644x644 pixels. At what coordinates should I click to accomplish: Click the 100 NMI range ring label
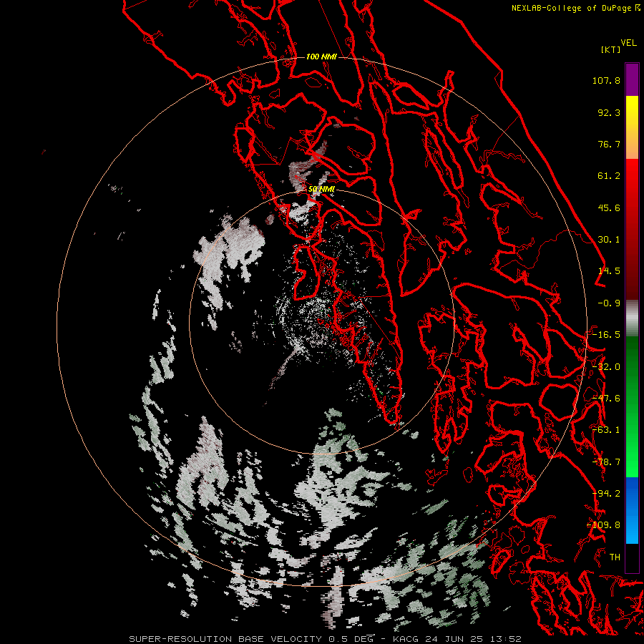pyautogui.click(x=321, y=57)
